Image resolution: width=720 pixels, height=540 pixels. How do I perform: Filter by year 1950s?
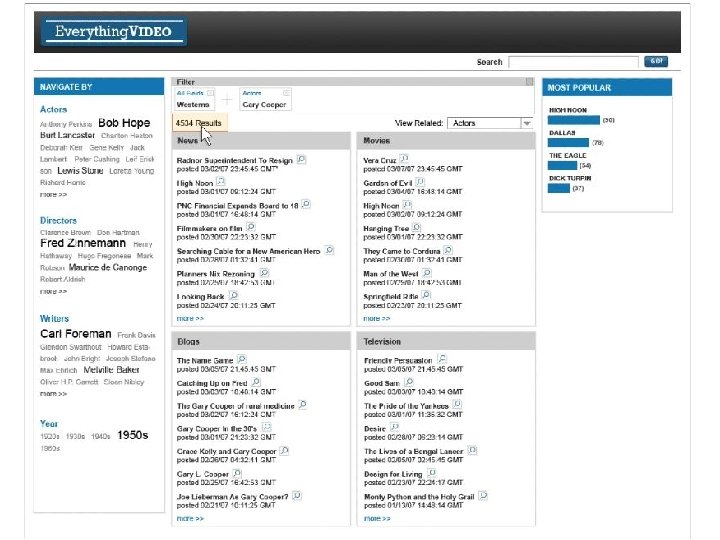tap(133, 435)
